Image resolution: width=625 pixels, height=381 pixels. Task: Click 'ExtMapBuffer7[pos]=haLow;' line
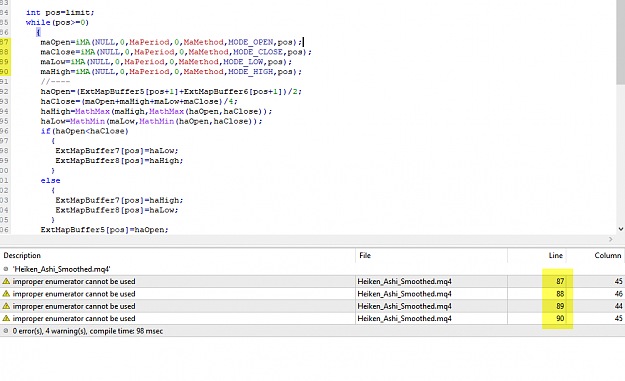(117, 151)
